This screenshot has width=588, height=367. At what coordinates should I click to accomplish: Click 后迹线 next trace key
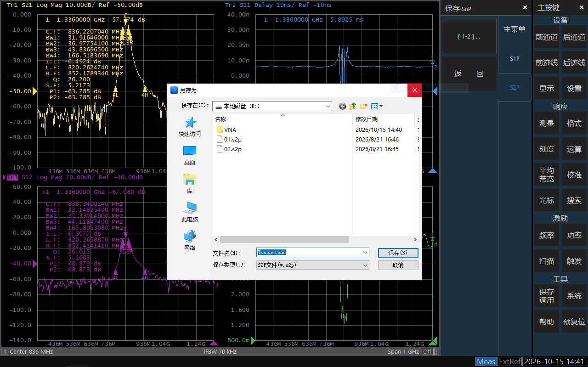coord(574,63)
